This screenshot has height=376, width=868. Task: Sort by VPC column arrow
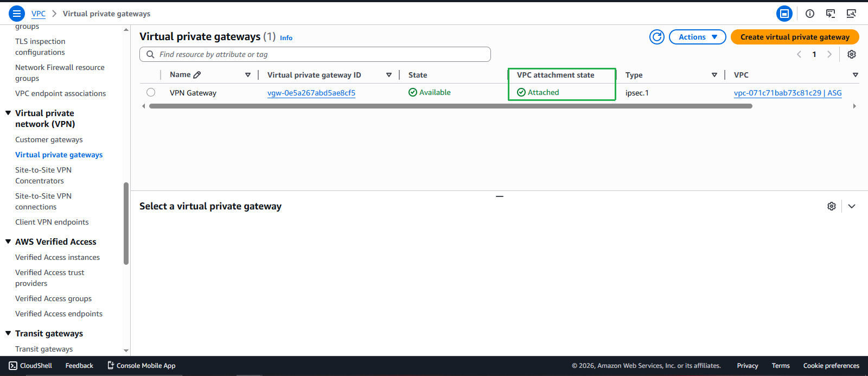click(856, 75)
